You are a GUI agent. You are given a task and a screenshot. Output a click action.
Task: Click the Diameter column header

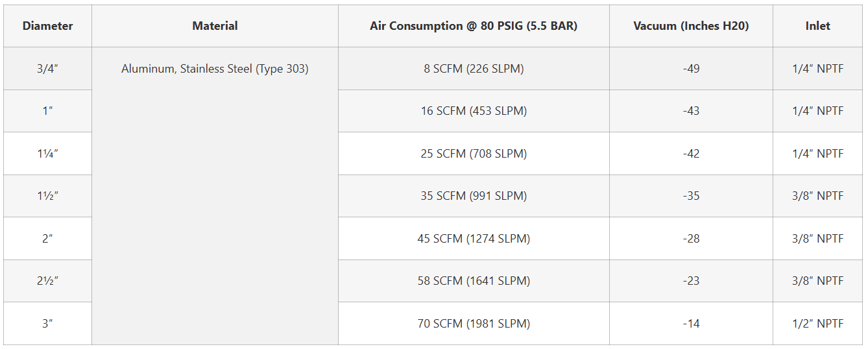tap(47, 26)
